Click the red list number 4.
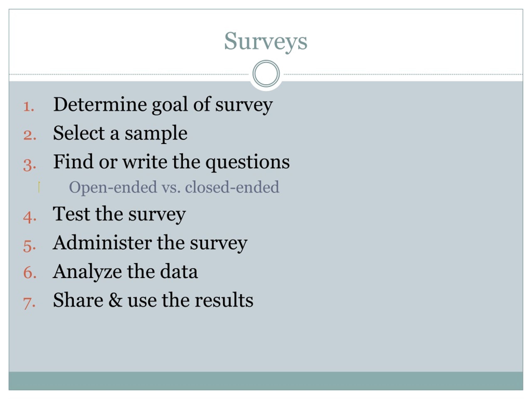Screen dimensions: 532x399 (30, 217)
